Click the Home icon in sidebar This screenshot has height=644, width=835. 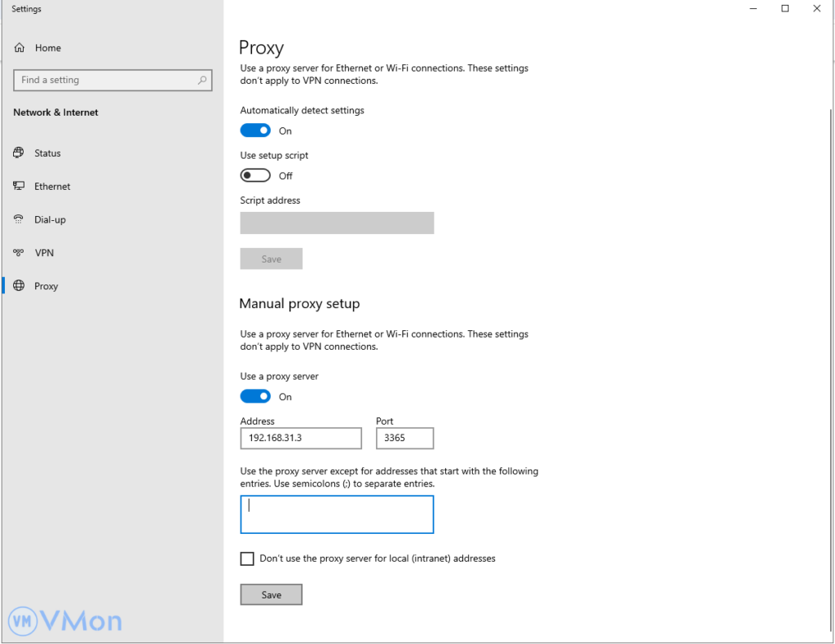(19, 48)
